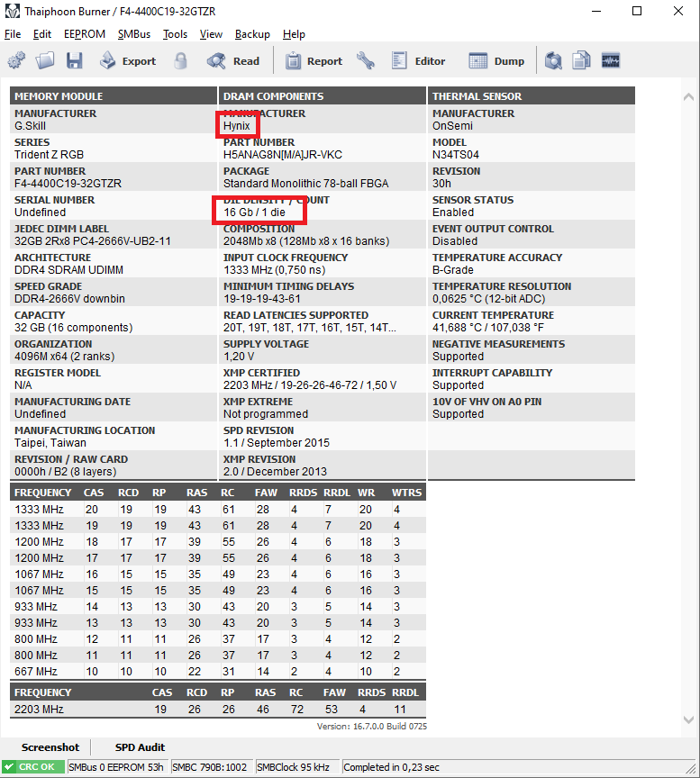Select the DDR4 SDRAM UDIMM architecture value

pos(69,270)
